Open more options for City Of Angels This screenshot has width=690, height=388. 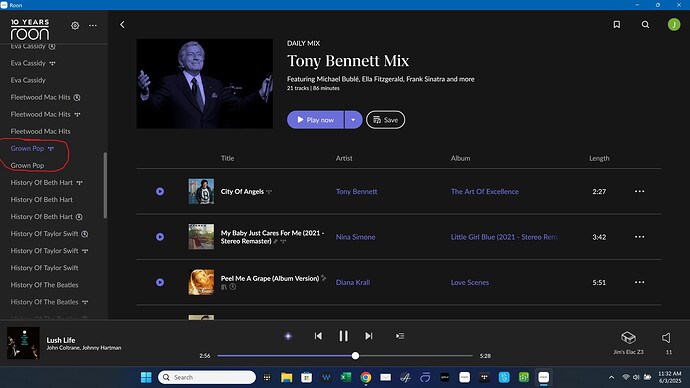click(x=639, y=191)
